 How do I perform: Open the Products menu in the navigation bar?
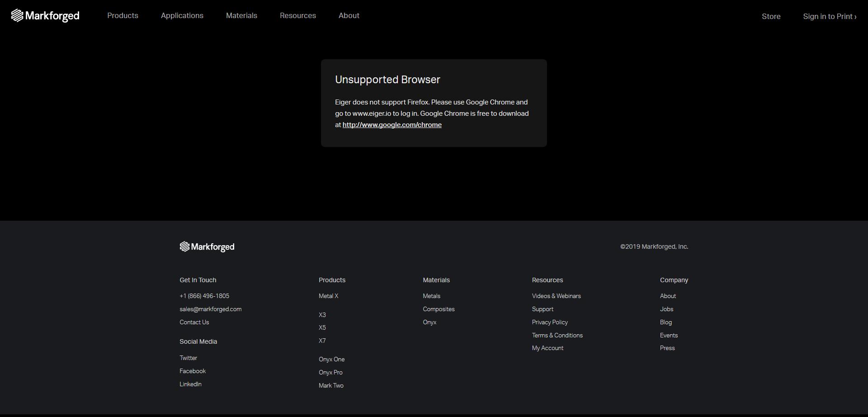tap(123, 15)
